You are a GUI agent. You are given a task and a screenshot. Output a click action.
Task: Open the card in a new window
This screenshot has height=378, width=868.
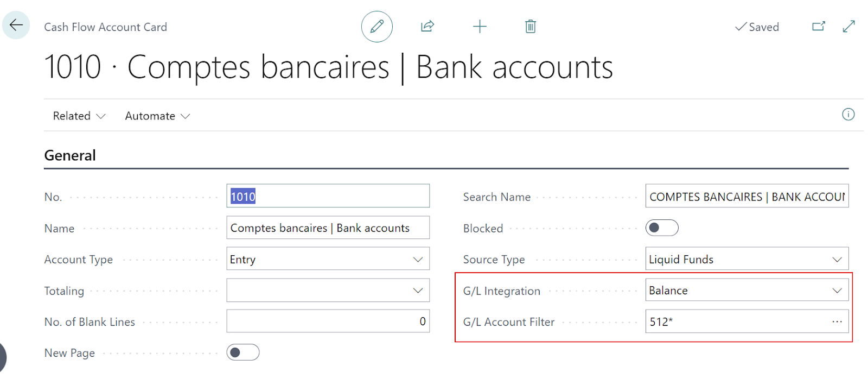point(819,27)
